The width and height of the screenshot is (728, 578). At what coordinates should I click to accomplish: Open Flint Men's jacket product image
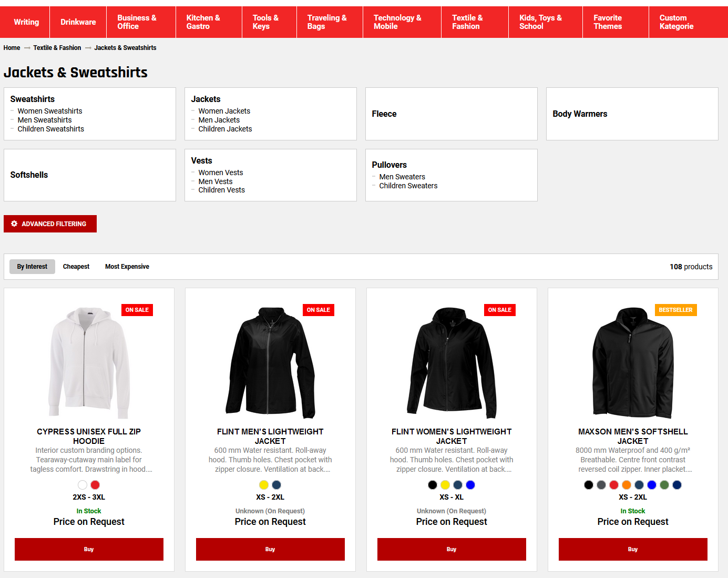coord(270,363)
